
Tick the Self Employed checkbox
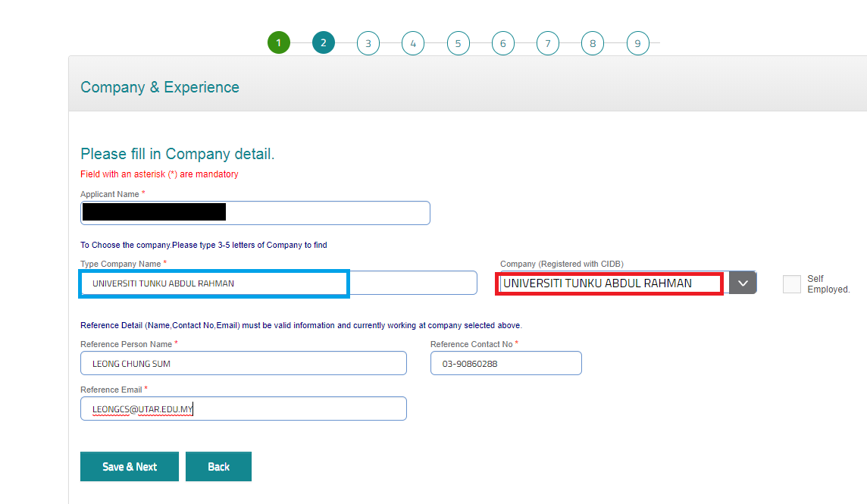(792, 283)
